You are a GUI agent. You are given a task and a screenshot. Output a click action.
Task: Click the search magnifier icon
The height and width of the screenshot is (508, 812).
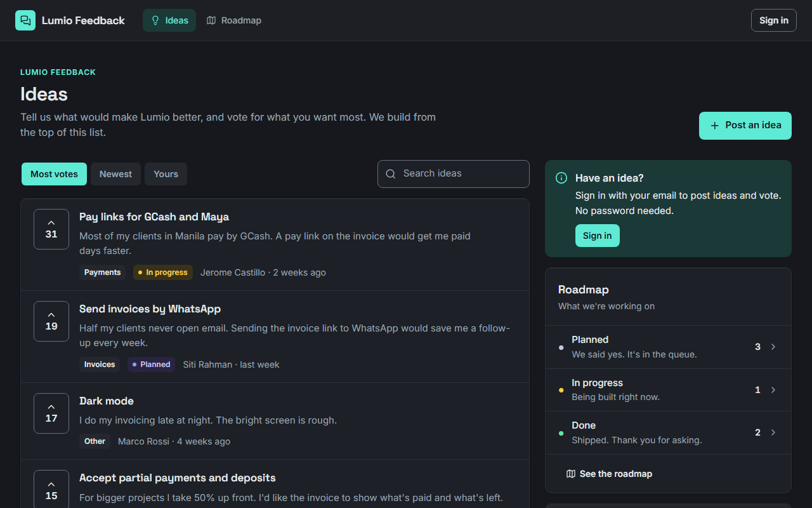(391, 174)
